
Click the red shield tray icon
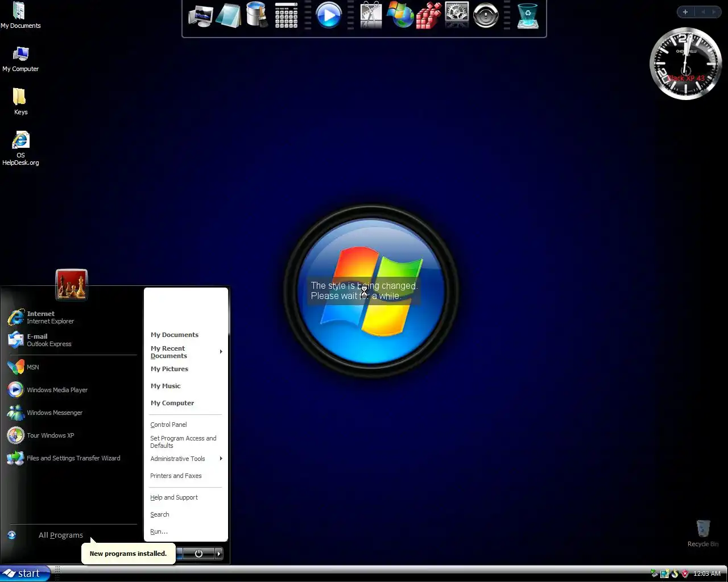(x=685, y=573)
